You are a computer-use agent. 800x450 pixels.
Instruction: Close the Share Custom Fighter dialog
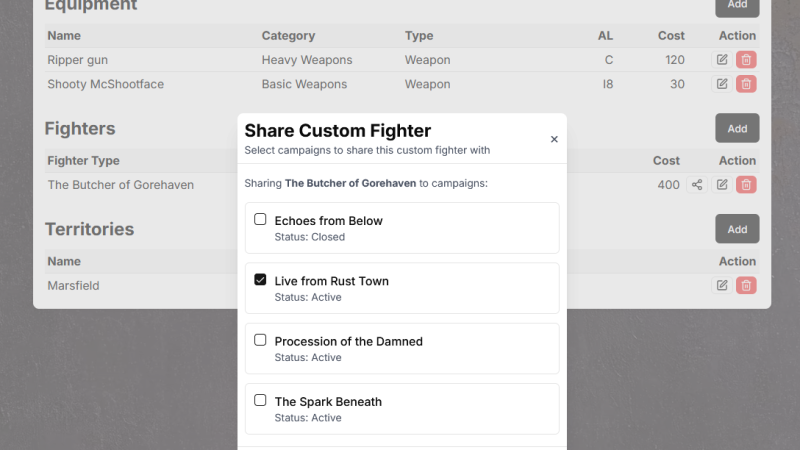554,140
